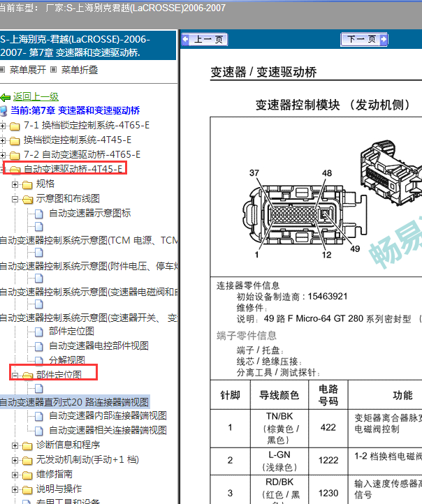Open 部件定位图 document under schematics
The image size is (422, 504).
(71, 331)
